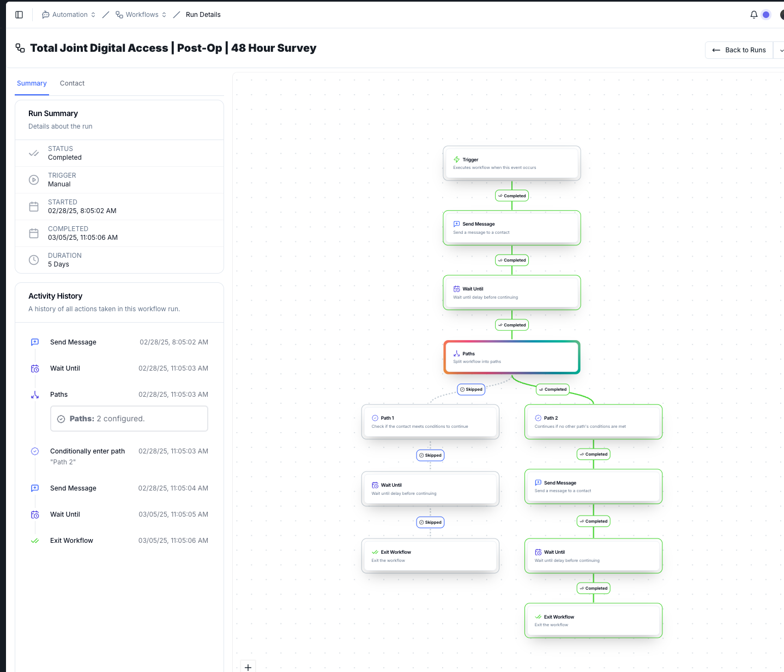This screenshot has height=672, width=784.
Task: Select the Paths split node
Action: pyautogui.click(x=512, y=358)
